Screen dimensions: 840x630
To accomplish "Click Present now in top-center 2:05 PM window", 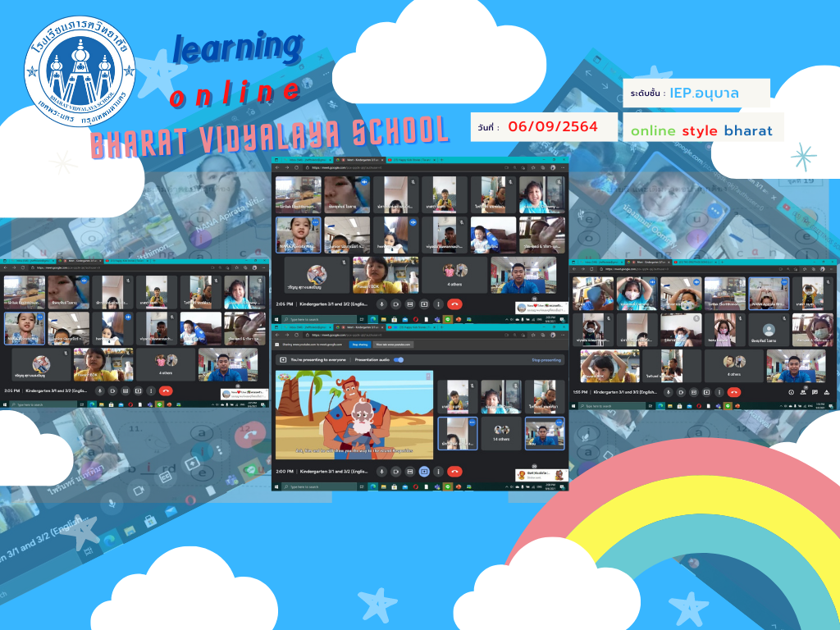I will (x=424, y=304).
